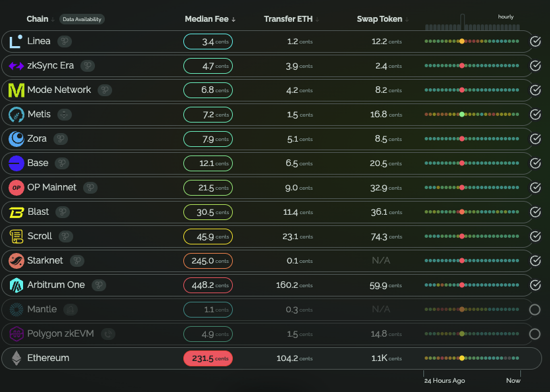The width and height of the screenshot is (550, 392).
Task: Click Linea's yellow highlighted hourly dot
Action: [x=462, y=42]
